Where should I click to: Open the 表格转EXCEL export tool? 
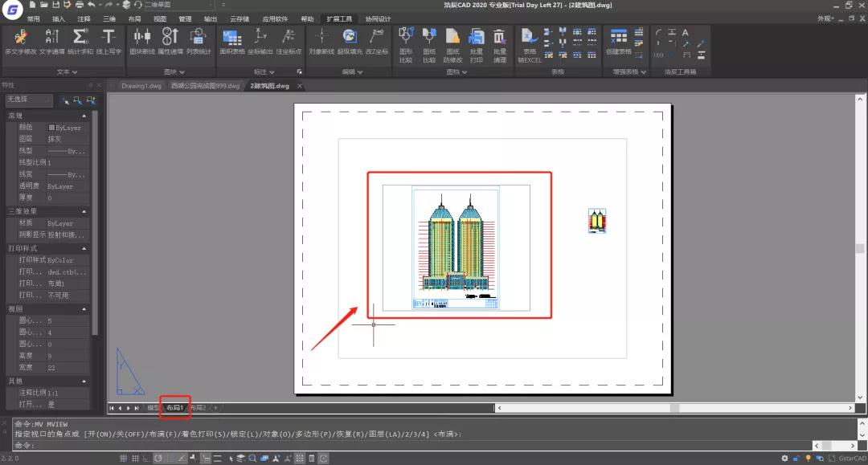[x=528, y=37]
